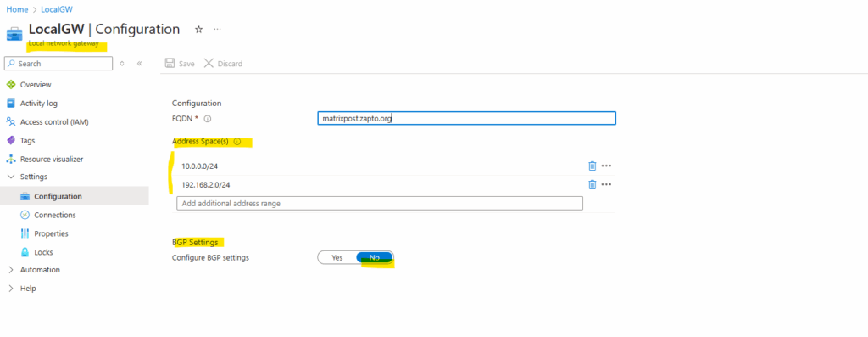The width and height of the screenshot is (868, 337).
Task: Go to the Home breadcrumb link
Action: (17, 9)
